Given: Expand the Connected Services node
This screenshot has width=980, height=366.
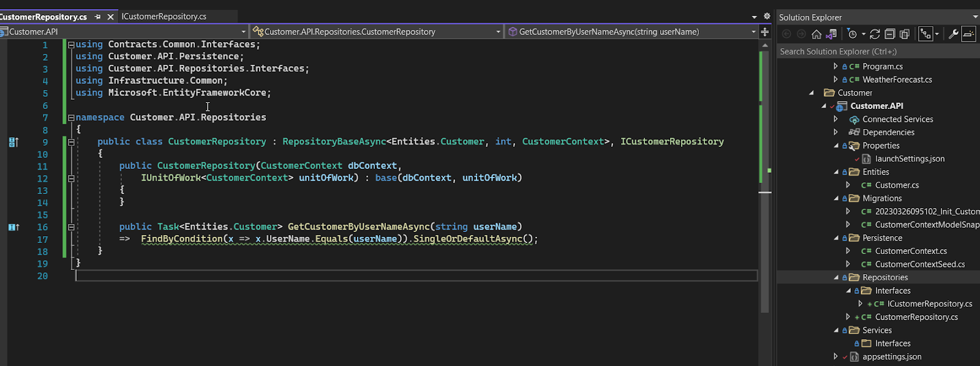Looking at the screenshot, I should tap(835, 119).
